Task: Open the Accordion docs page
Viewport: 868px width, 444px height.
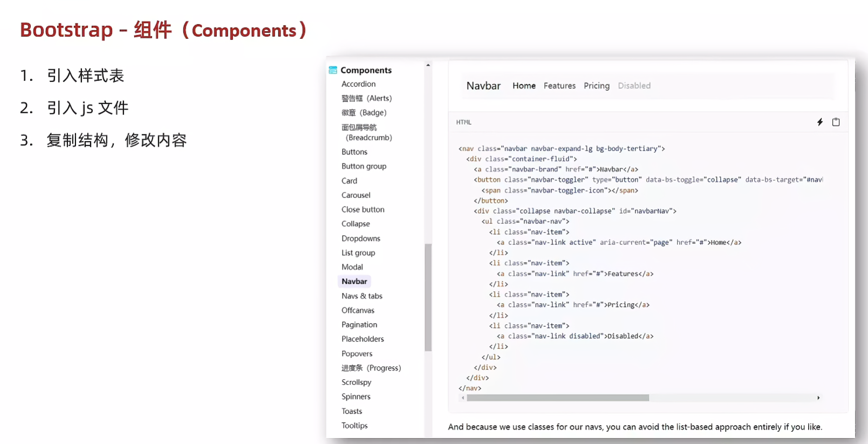Action: pyautogui.click(x=358, y=84)
